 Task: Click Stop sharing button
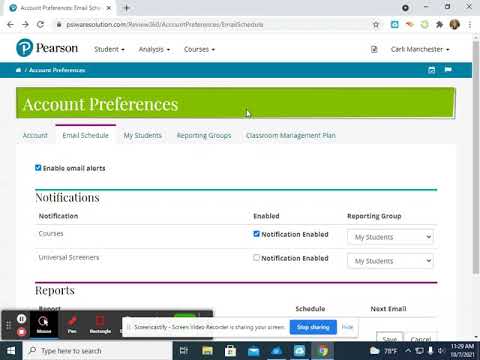(x=313, y=327)
